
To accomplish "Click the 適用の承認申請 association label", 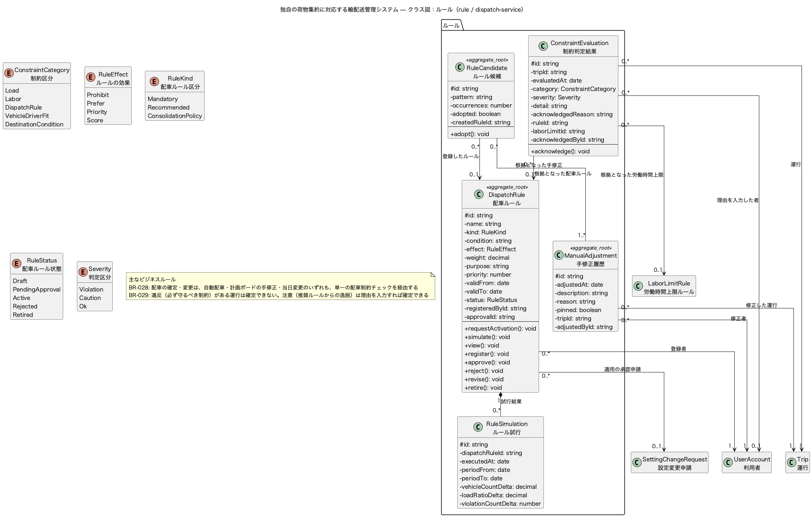I will [622, 369].
